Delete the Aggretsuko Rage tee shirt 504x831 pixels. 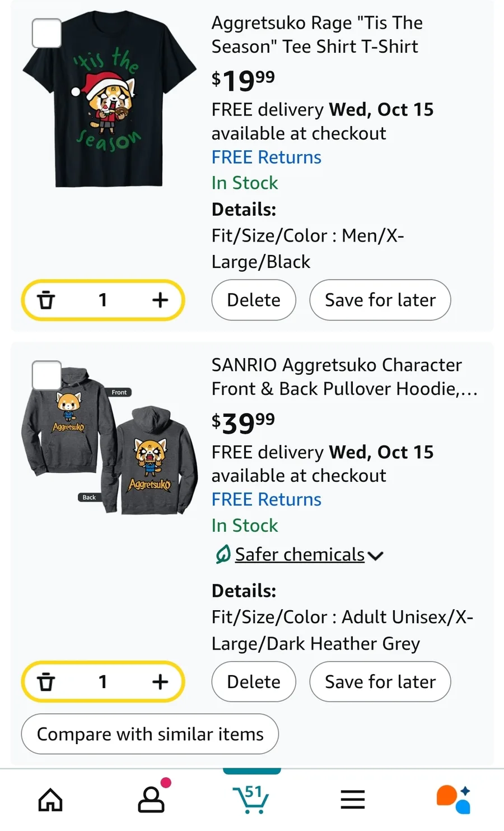point(254,300)
